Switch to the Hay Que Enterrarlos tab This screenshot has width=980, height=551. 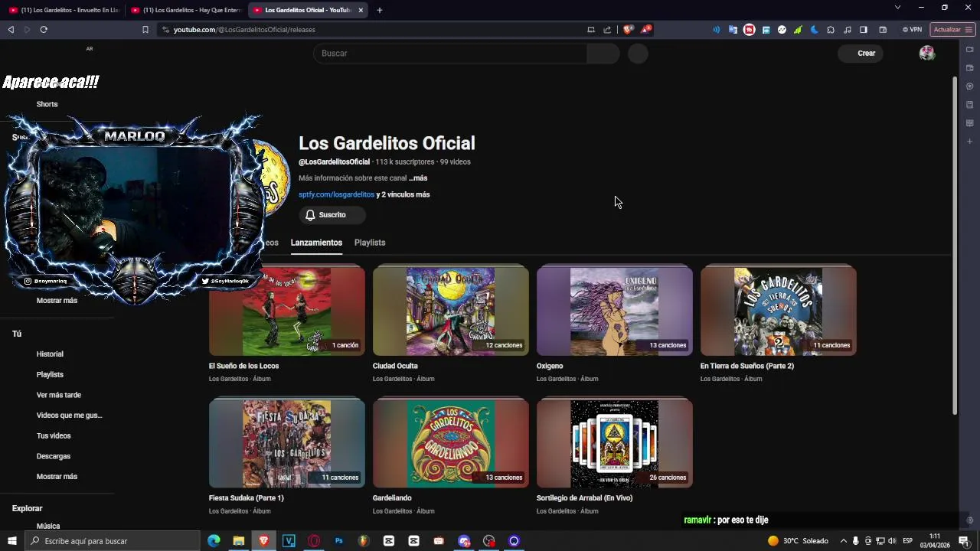point(186,10)
